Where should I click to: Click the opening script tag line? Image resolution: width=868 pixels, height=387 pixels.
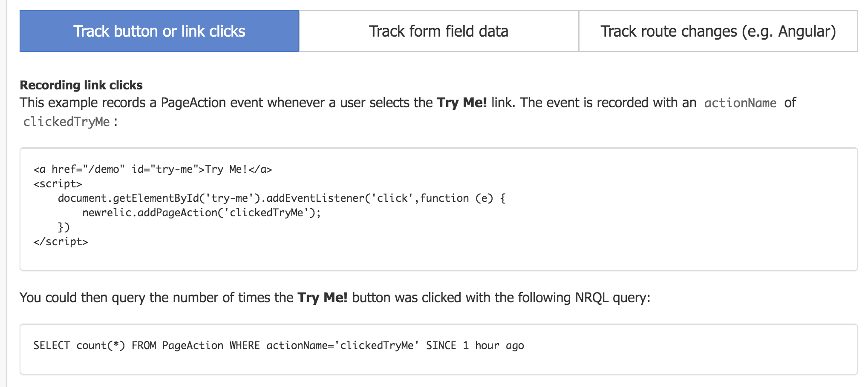point(58,184)
